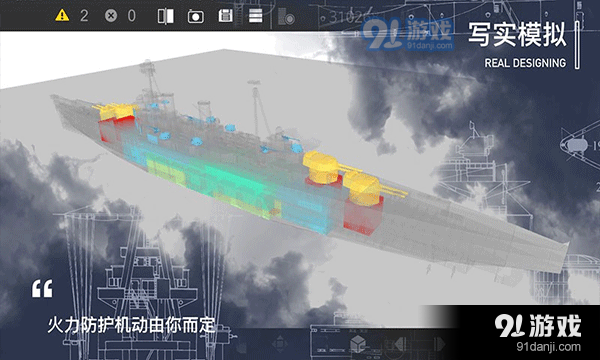
Task: Take a screenshot with the camera icon
Action: click(x=196, y=16)
